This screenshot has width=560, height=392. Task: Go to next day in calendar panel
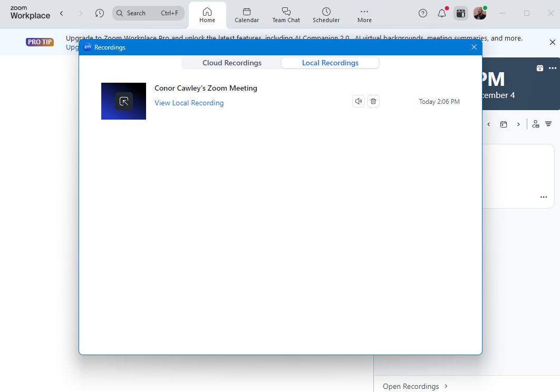click(x=518, y=124)
